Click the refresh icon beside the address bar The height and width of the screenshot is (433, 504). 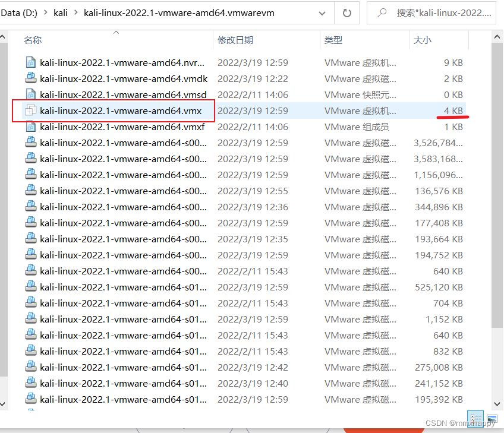tap(347, 13)
